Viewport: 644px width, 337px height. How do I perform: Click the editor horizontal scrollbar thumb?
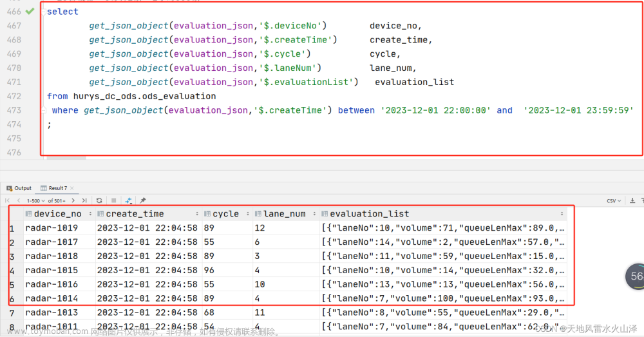coord(66,157)
